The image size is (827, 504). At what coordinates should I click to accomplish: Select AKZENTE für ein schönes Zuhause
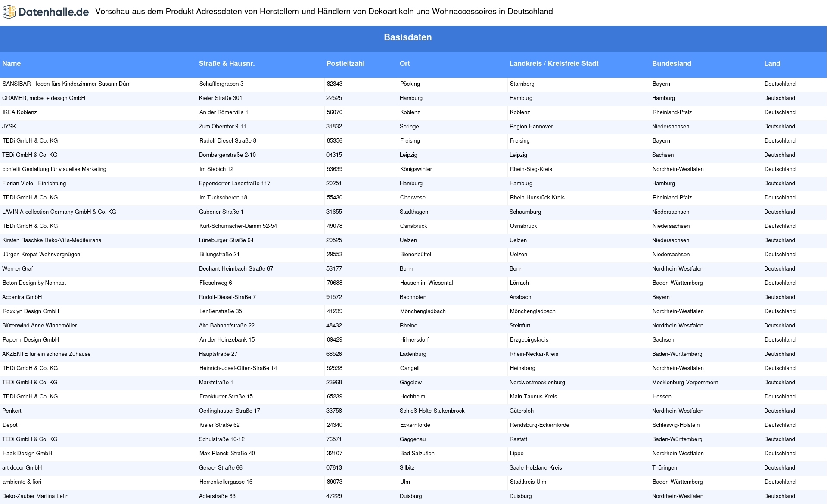tap(46, 354)
